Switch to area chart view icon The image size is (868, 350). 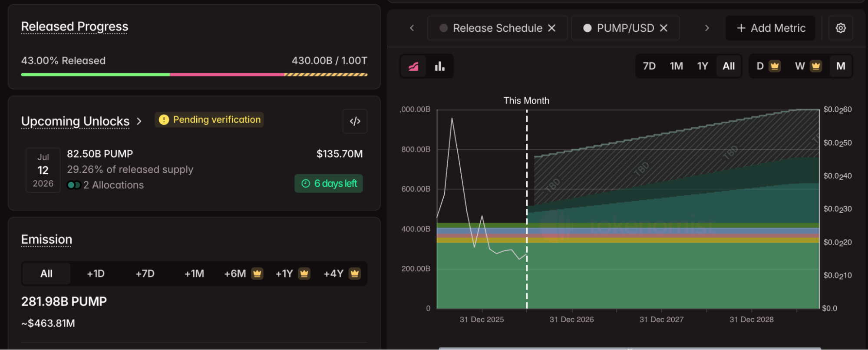(x=413, y=66)
